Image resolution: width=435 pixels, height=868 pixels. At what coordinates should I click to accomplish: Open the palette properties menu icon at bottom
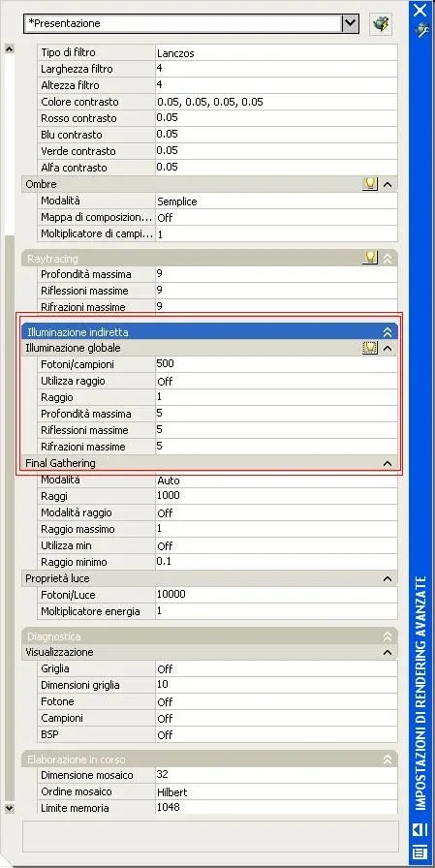coord(420,851)
